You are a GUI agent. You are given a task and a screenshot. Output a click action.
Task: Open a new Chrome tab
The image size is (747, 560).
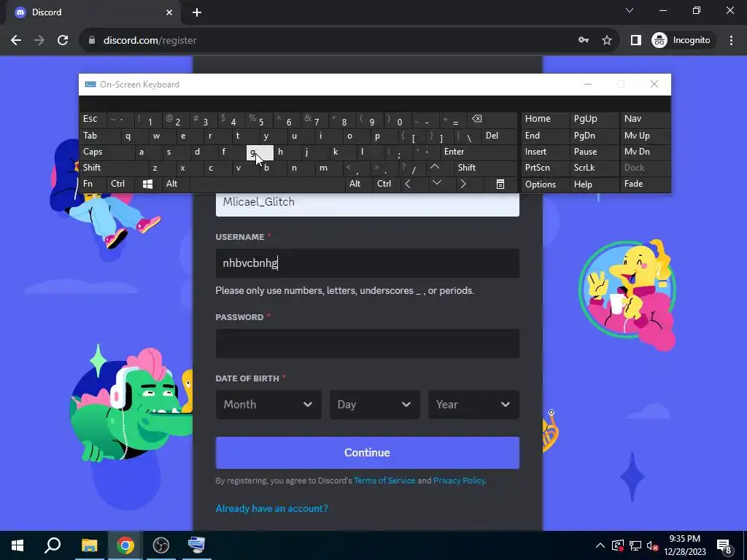coord(197,12)
